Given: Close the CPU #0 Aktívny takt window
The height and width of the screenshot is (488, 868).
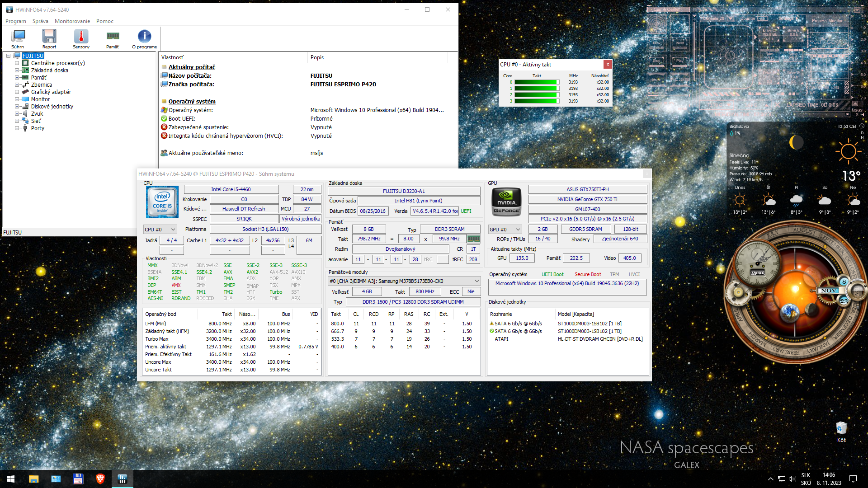Looking at the screenshot, I should tap(608, 64).
